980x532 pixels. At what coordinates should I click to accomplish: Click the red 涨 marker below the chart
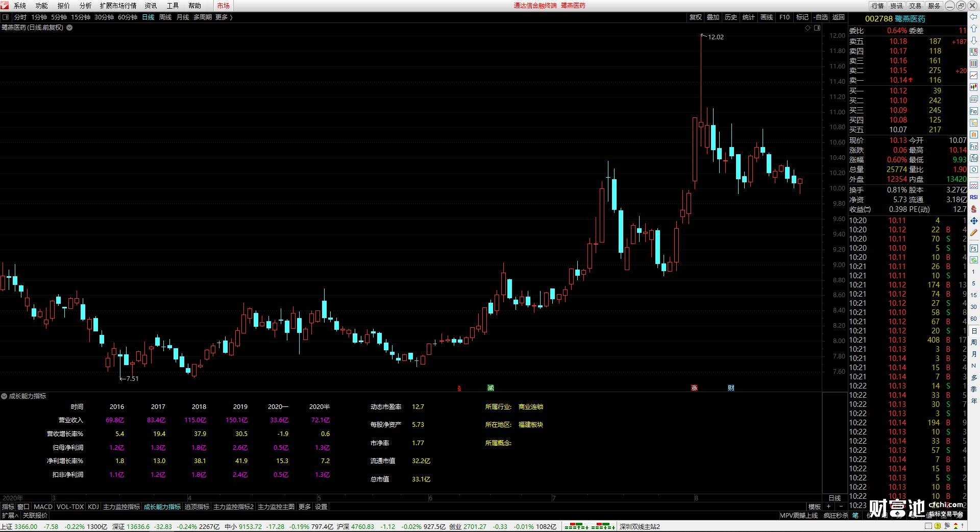click(694, 388)
